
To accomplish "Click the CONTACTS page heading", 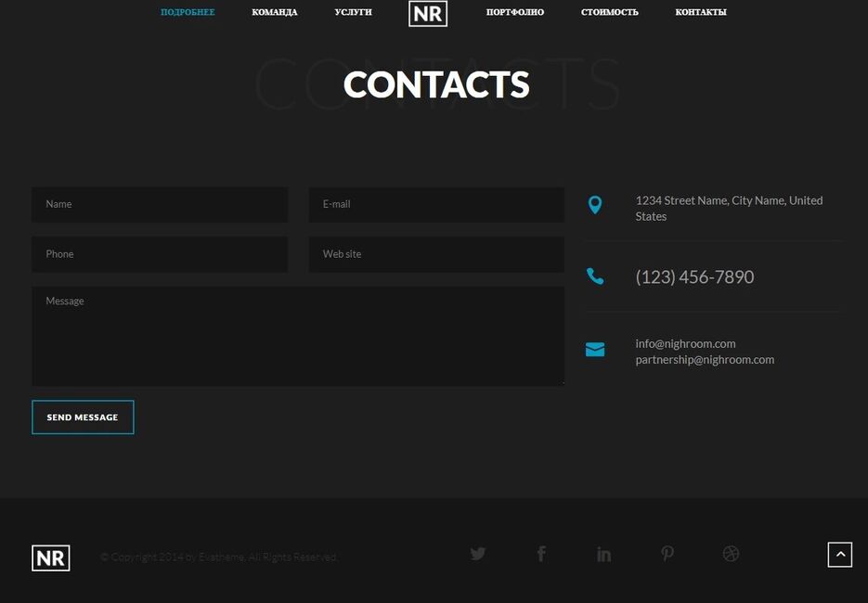I will (x=436, y=84).
